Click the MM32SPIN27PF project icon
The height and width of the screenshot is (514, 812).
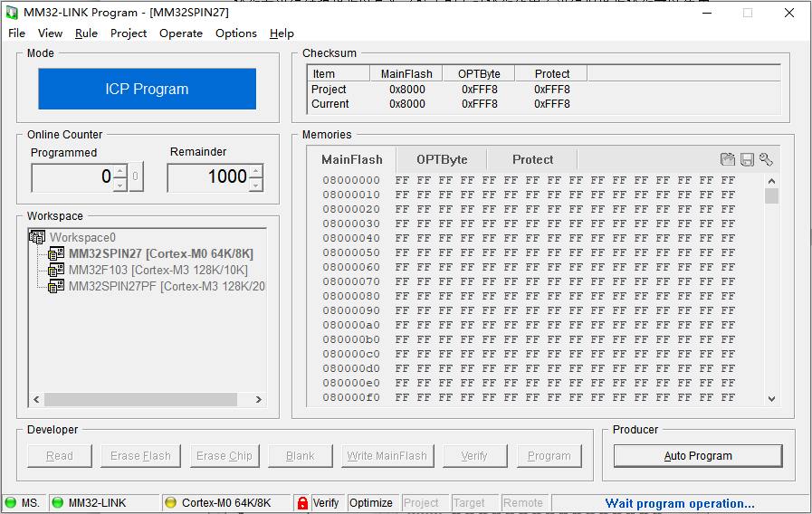(56, 286)
